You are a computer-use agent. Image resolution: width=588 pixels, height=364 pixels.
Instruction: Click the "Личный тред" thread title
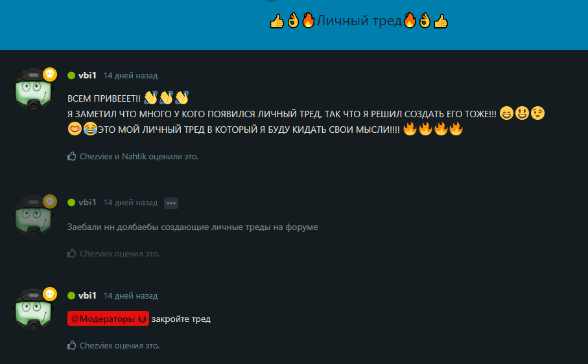point(359,21)
